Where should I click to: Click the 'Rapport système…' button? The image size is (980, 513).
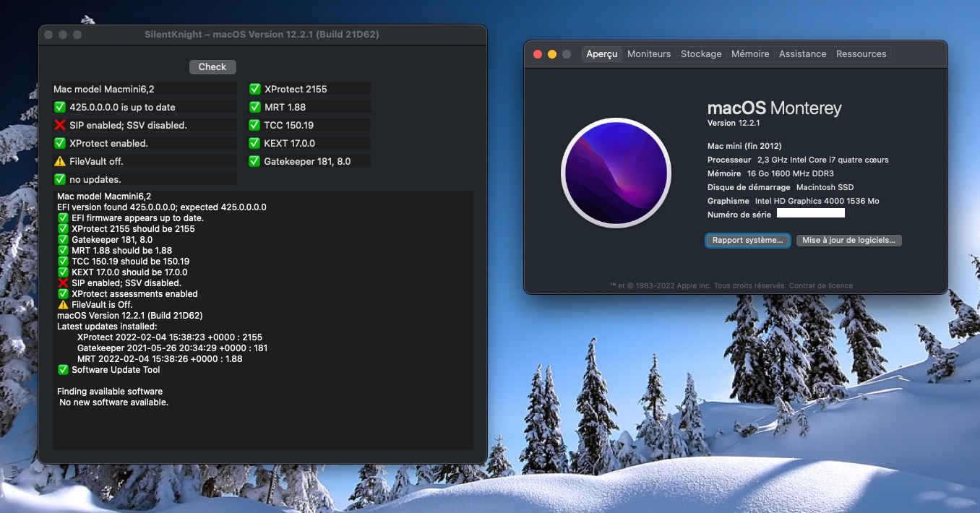(748, 240)
